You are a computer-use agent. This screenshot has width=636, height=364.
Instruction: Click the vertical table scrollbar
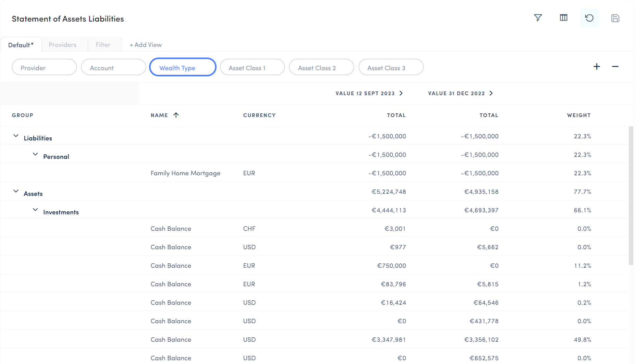(x=631, y=195)
